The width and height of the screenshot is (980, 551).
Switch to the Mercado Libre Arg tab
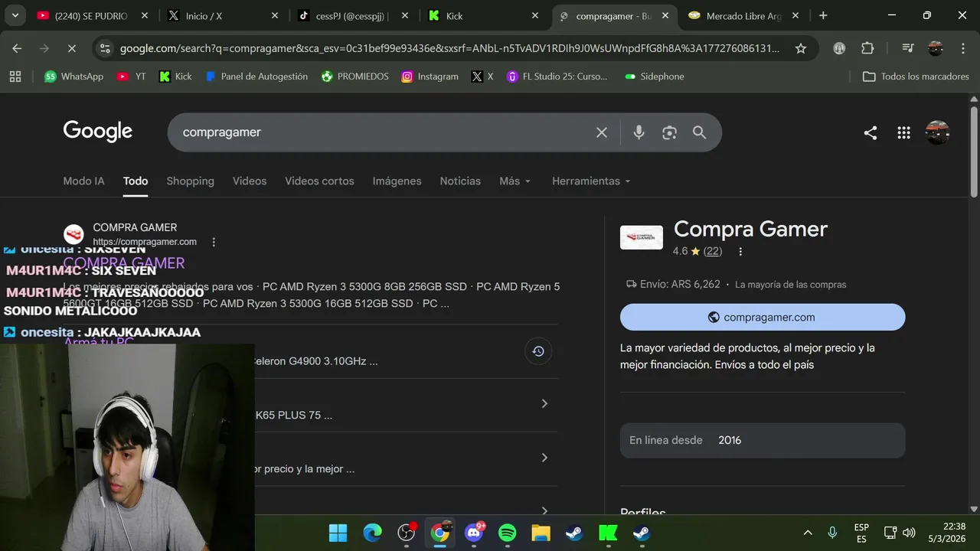coord(743,15)
